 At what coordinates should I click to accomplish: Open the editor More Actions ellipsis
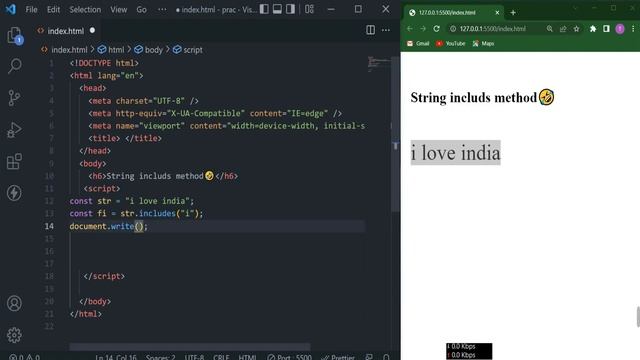click(386, 30)
